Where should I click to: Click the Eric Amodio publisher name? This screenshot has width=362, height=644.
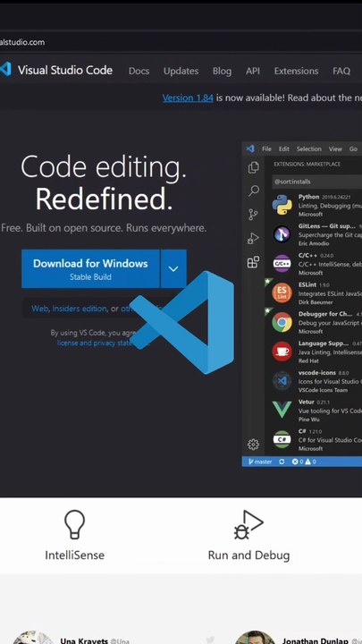point(314,243)
